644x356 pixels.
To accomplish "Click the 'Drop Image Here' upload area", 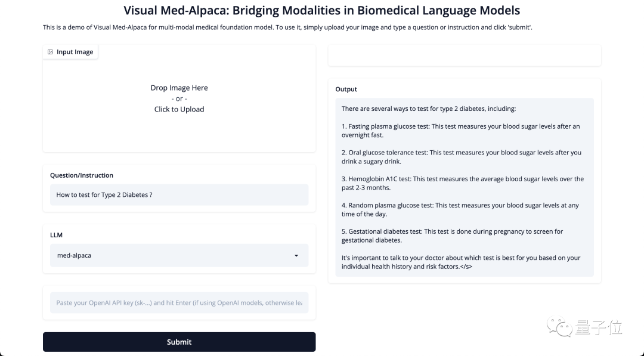I will point(179,88).
